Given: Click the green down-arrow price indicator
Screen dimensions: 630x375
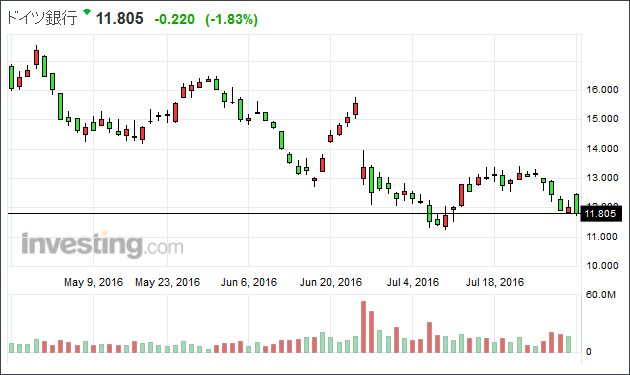Looking at the screenshot, I should 87,12.
